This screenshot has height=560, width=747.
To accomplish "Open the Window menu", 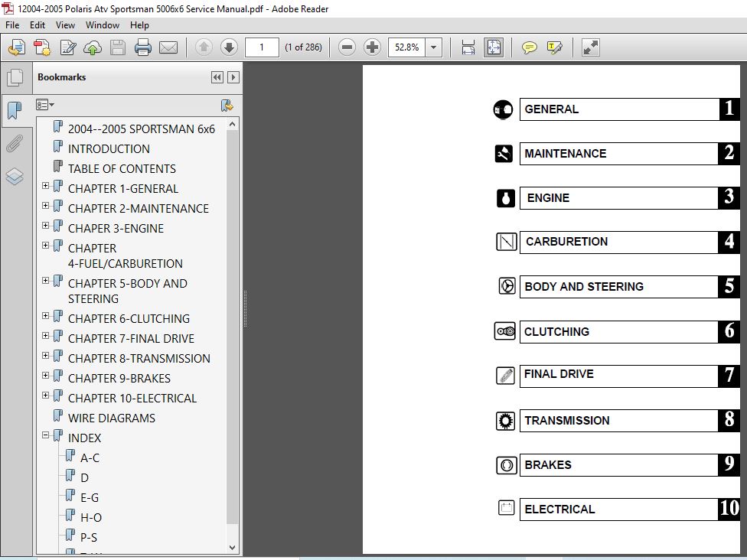I will pos(103,25).
